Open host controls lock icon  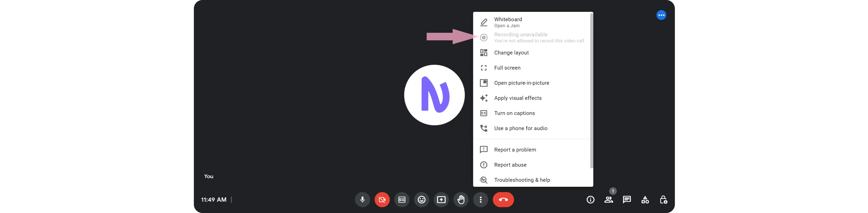[663, 199]
